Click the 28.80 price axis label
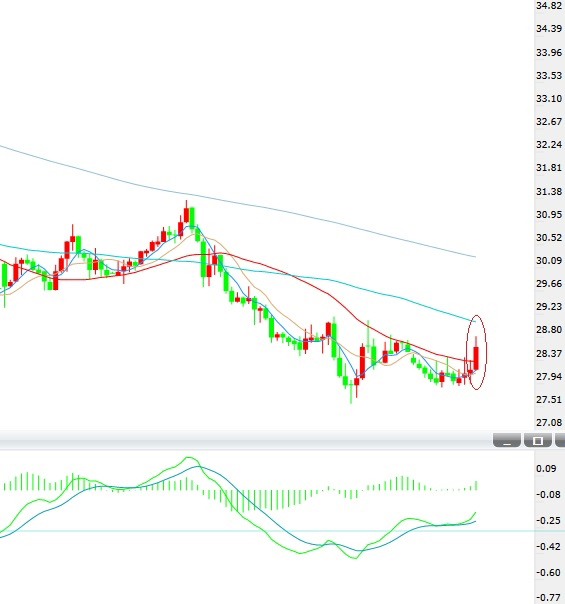The height and width of the screenshot is (604, 565). click(x=549, y=330)
